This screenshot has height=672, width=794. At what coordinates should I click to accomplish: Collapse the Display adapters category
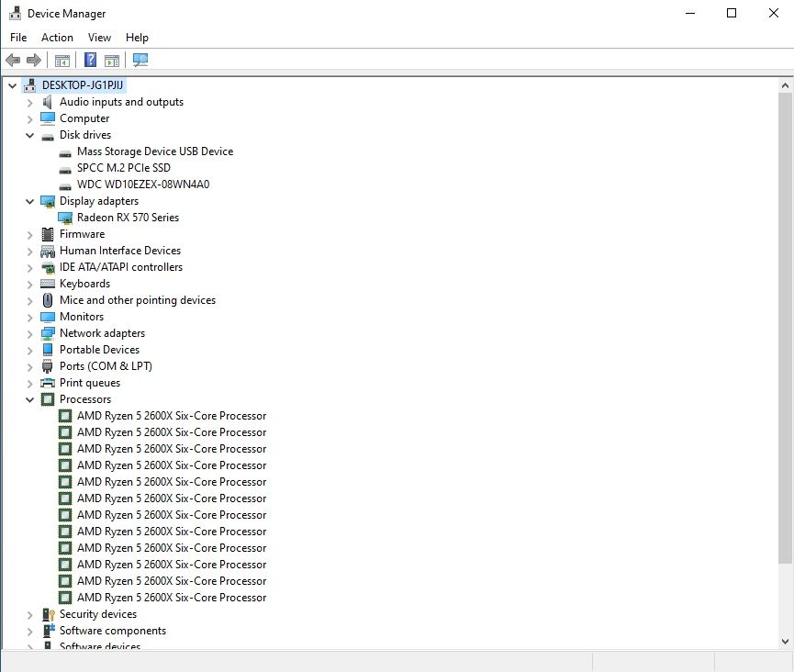pos(30,202)
